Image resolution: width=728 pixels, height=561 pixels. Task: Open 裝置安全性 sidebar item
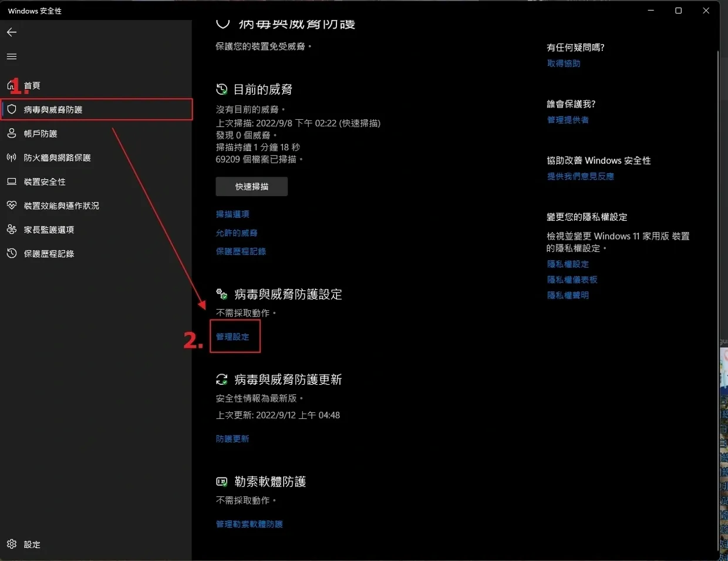[96, 182]
